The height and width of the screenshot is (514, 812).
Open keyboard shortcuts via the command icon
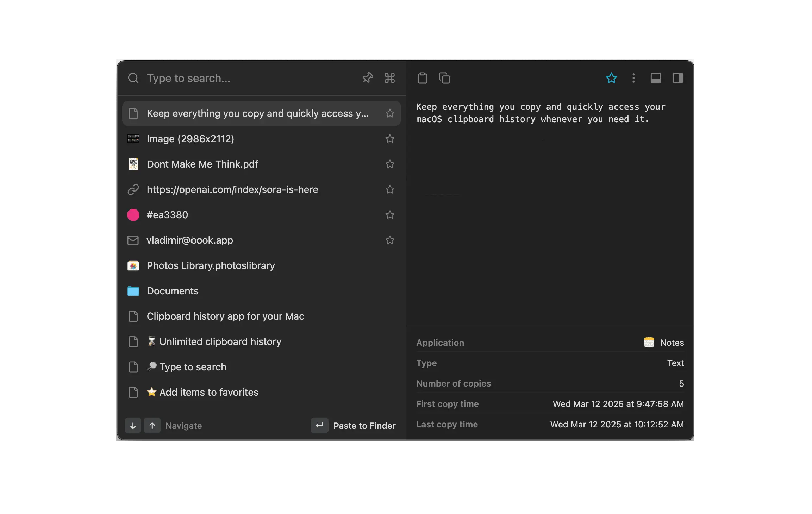click(x=389, y=78)
